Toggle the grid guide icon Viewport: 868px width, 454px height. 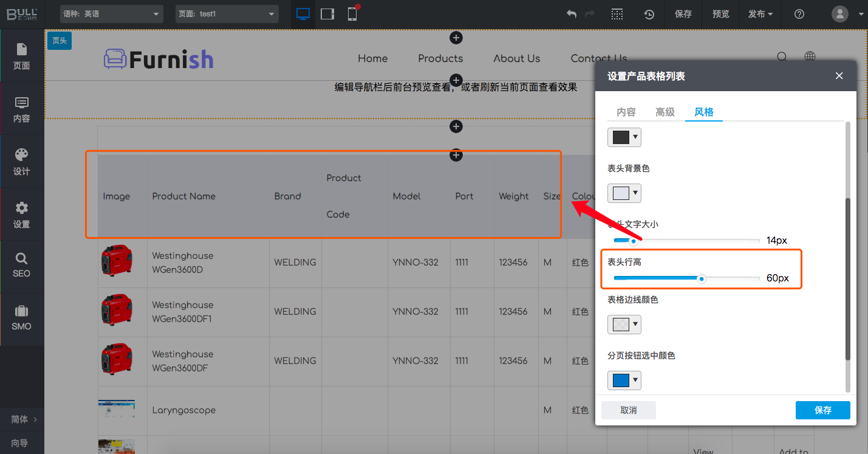(617, 14)
